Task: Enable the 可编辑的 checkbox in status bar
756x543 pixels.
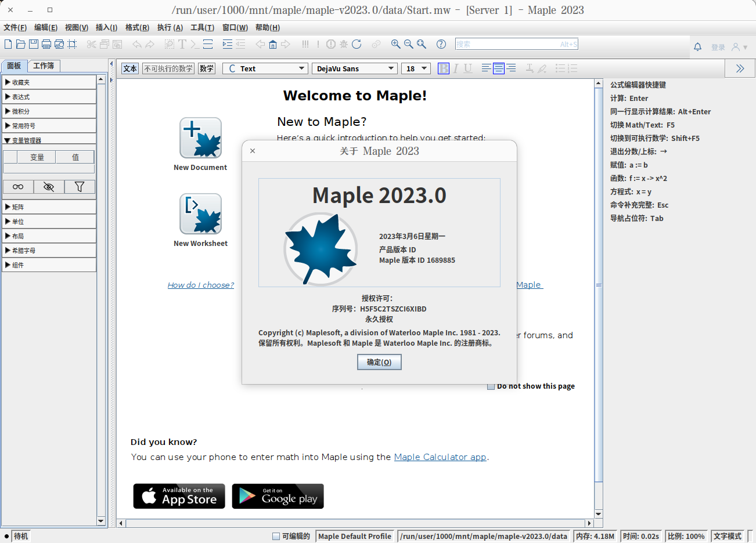Action: point(277,536)
